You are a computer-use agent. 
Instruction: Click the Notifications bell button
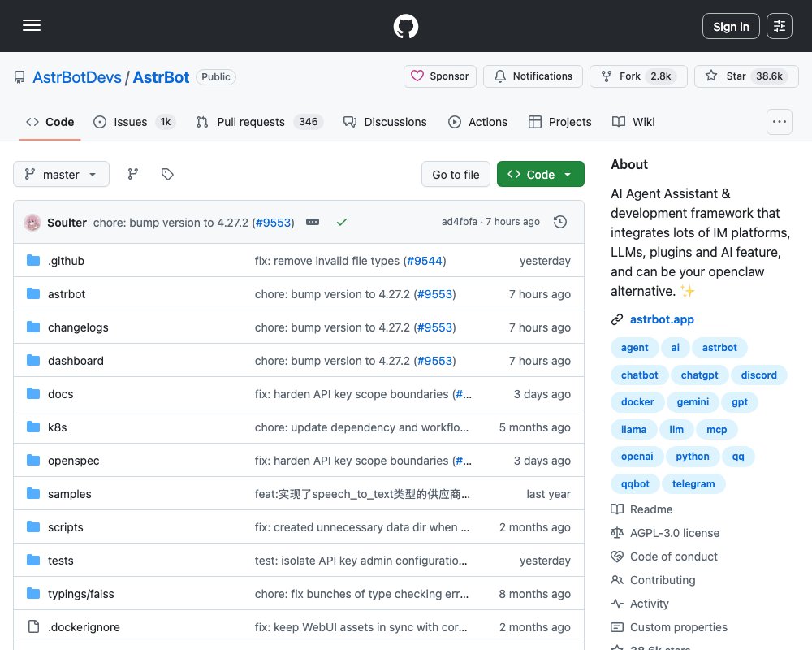coord(533,76)
